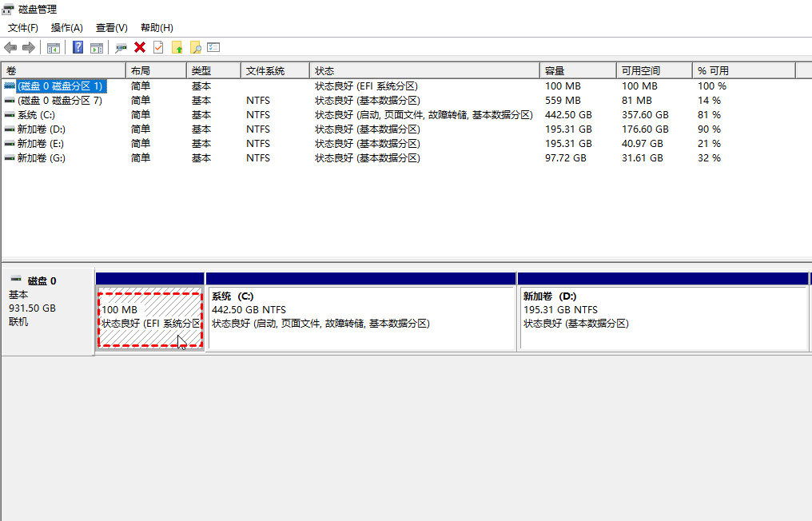
Task: Click the disk drive icon in toolbar
Action: coord(121,48)
